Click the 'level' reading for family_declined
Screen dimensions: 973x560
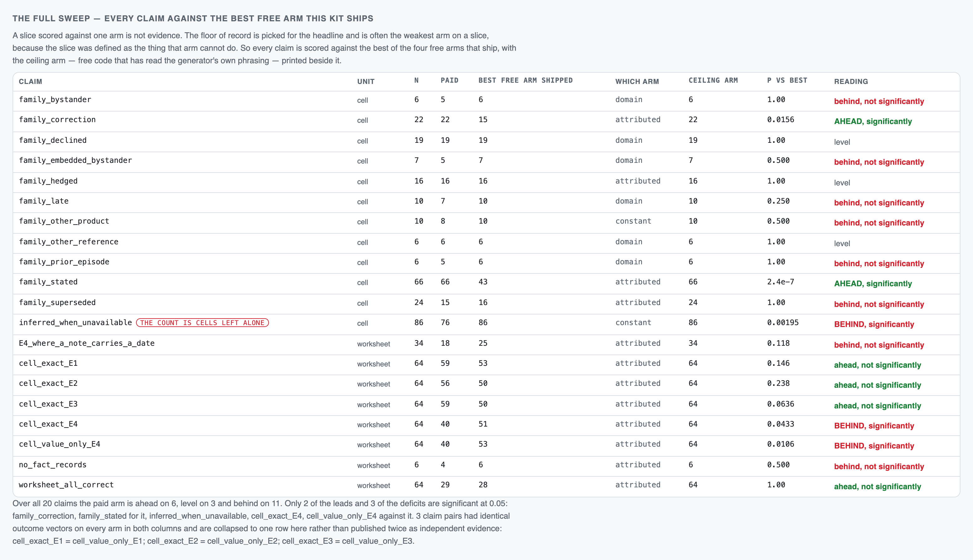[842, 142]
